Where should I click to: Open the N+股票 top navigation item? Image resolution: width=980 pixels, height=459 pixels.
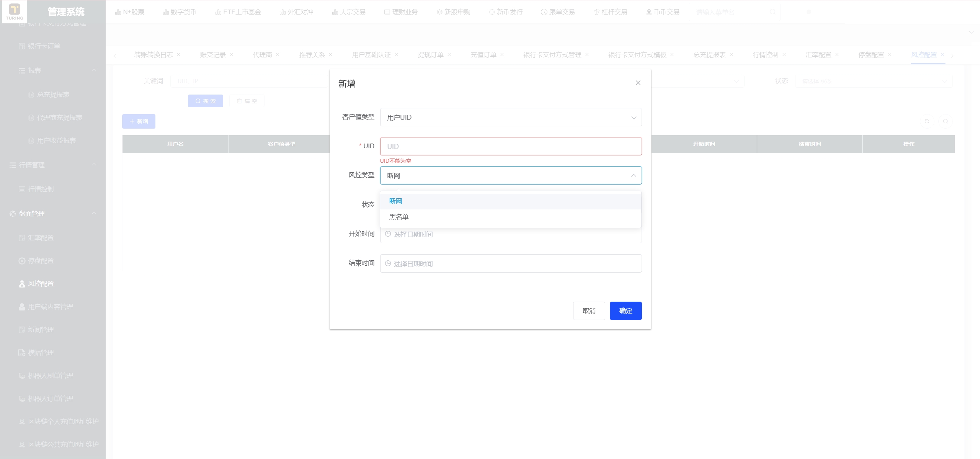(130, 12)
